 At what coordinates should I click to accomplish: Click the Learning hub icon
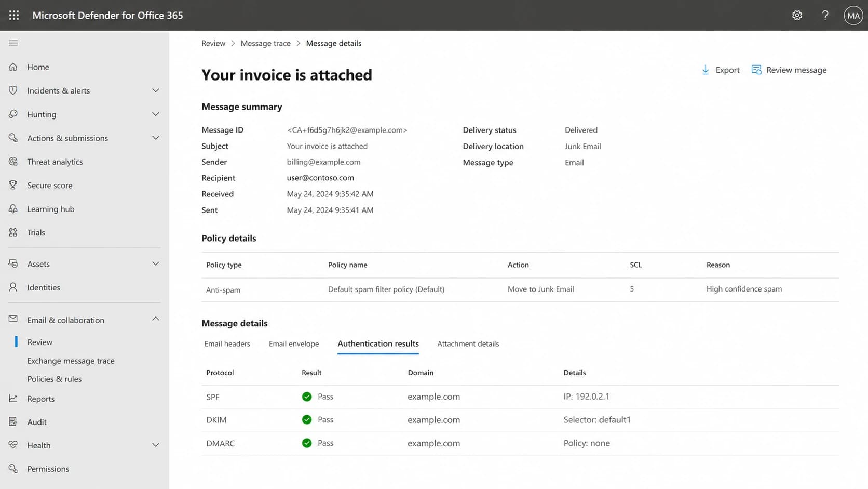point(13,209)
